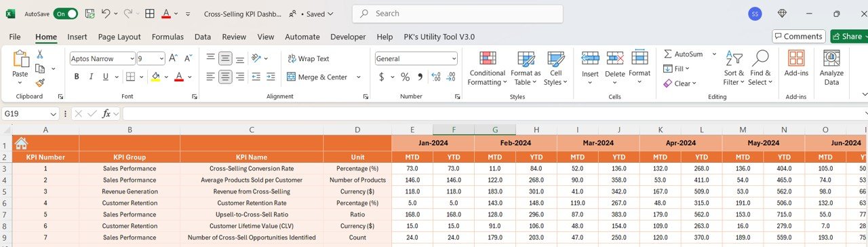Image resolution: width=868 pixels, height=247 pixels.
Task: Open the File tab
Action: point(14,37)
